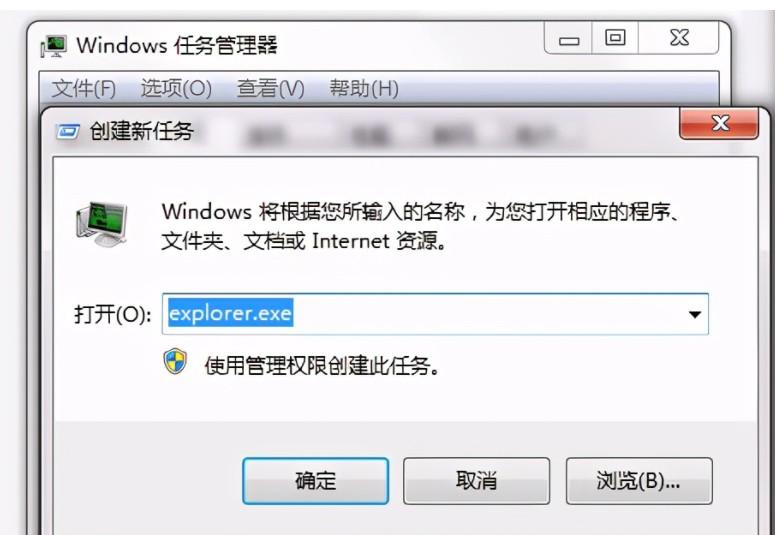Open the 选项(O) menu
The height and width of the screenshot is (535, 775).
pos(176,89)
